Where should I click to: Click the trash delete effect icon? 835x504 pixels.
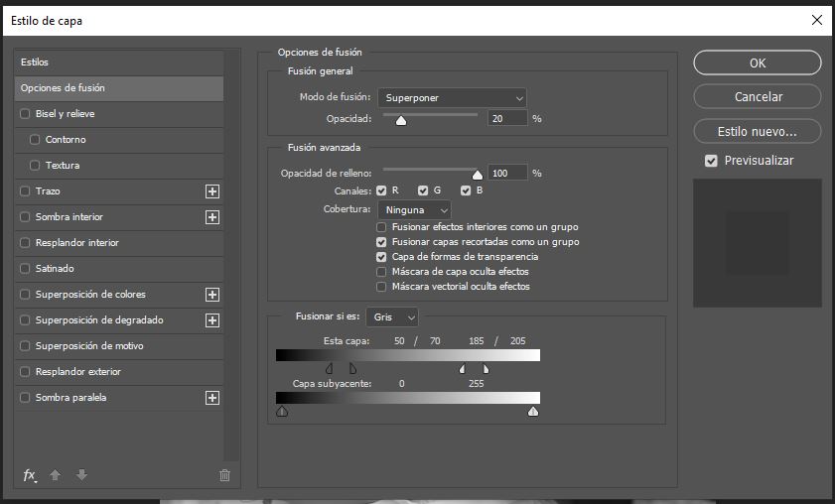point(224,475)
